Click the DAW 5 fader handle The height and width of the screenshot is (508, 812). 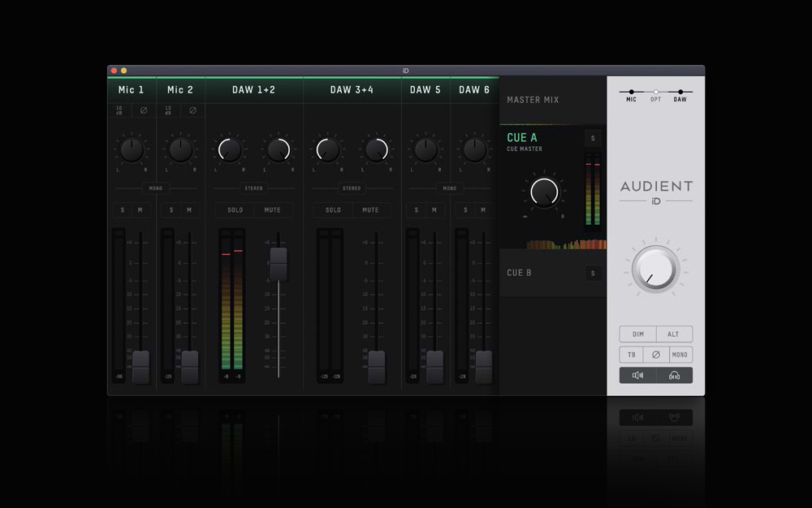point(434,368)
